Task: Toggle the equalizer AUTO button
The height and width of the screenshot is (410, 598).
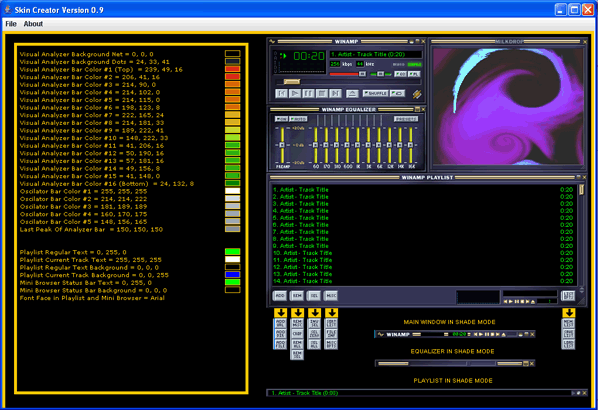Action: 298,119
